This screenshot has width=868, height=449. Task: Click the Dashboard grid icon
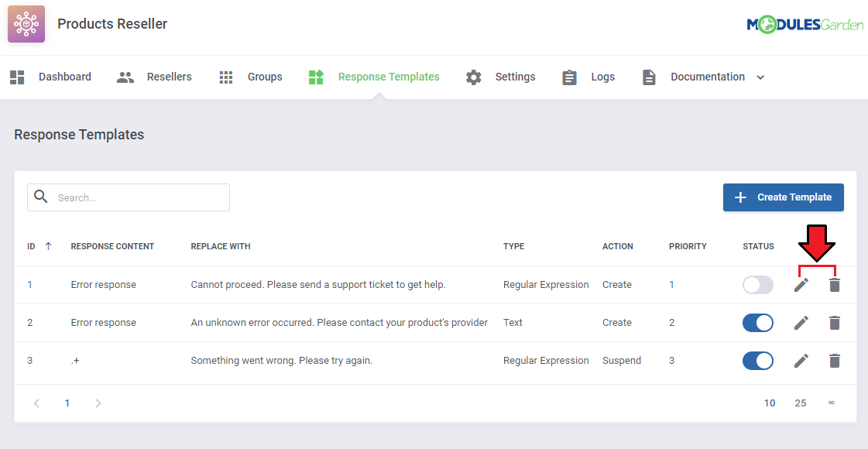17,77
